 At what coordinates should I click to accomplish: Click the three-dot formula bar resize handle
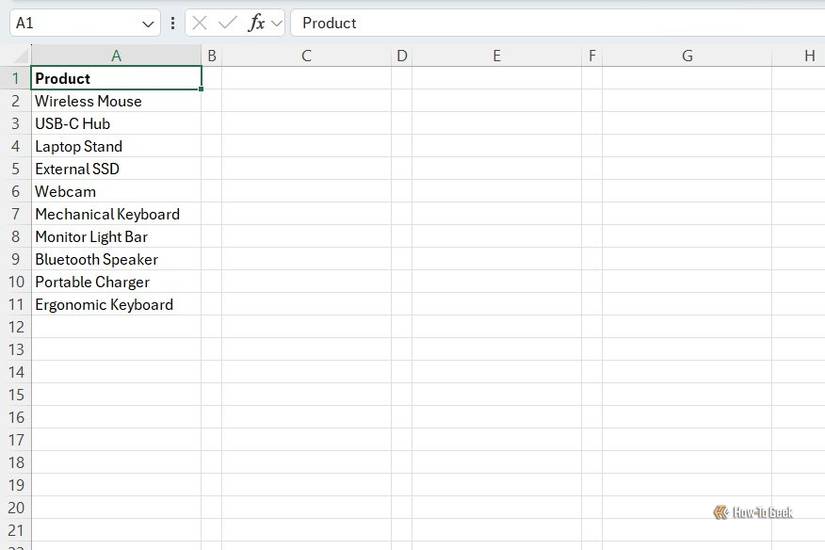(173, 23)
